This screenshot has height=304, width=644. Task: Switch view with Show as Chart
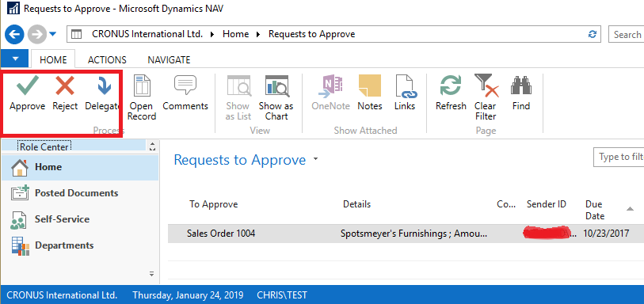(276, 98)
